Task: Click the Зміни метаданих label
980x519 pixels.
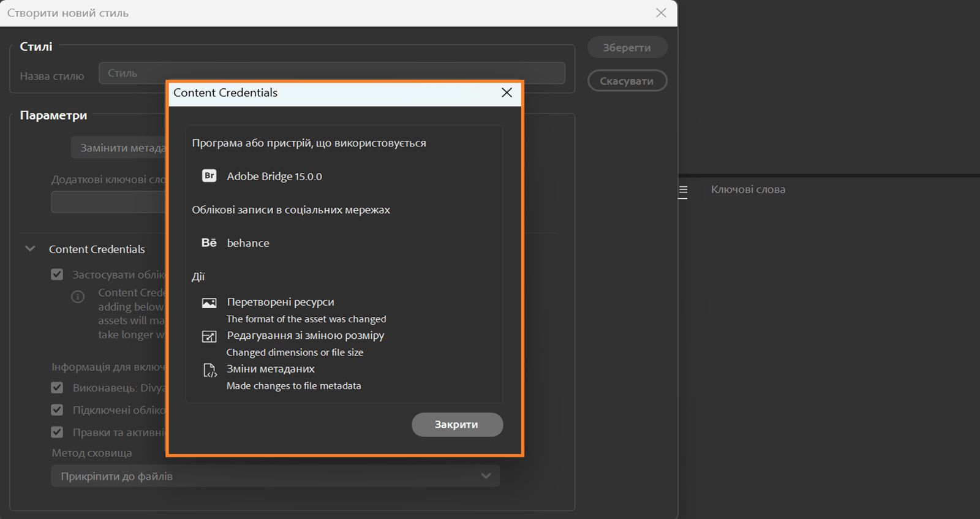Action: coord(271,369)
